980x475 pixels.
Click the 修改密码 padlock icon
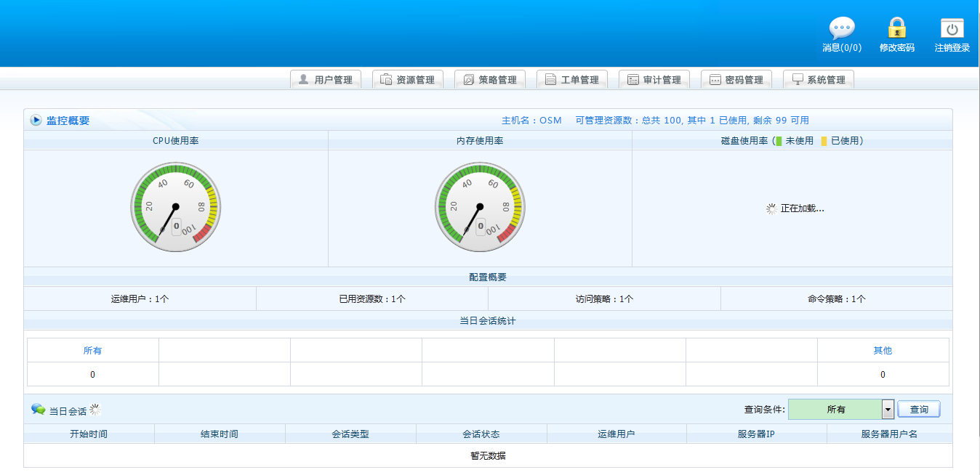(896, 29)
